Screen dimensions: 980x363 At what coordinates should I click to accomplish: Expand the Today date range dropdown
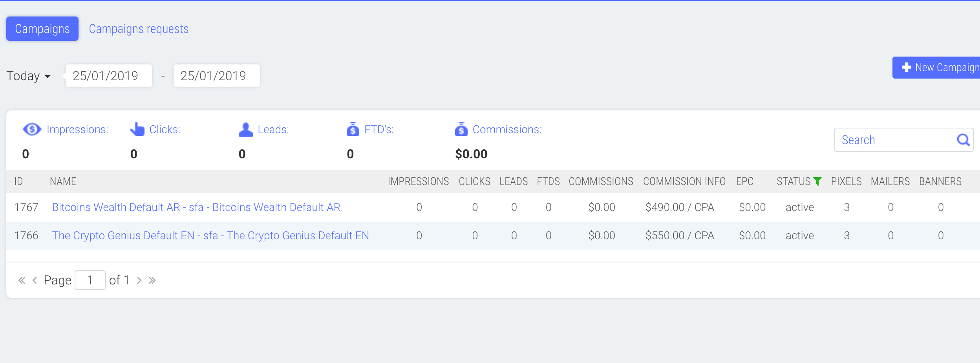(x=29, y=76)
